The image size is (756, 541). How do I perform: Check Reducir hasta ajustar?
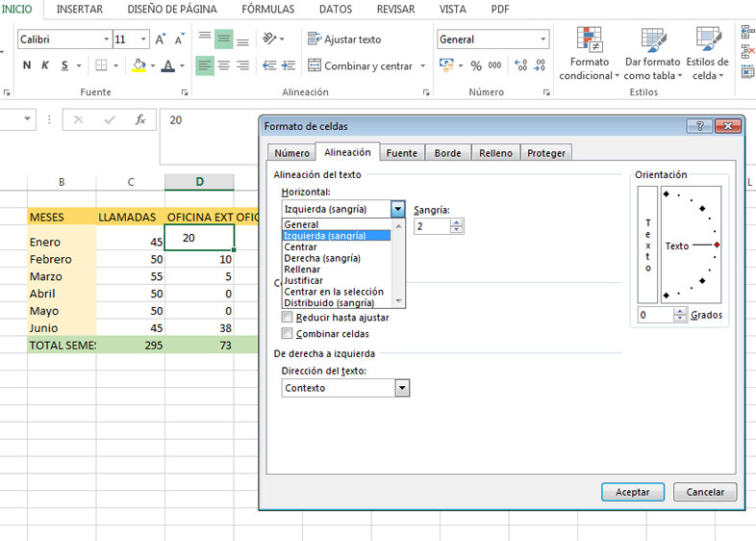coord(287,317)
